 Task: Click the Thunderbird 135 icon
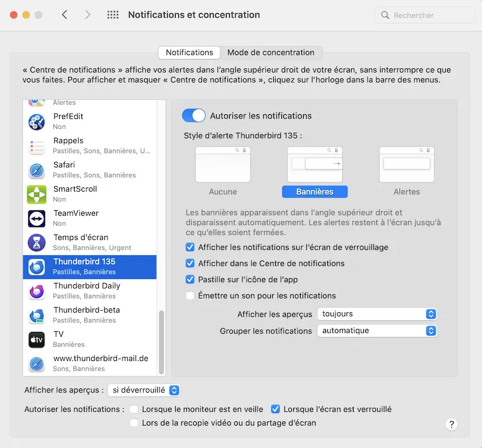[37, 267]
